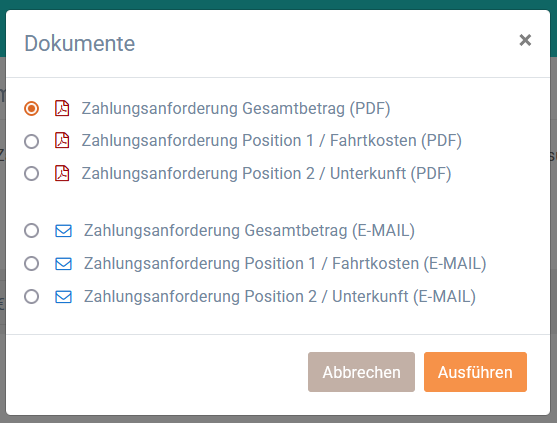Choose label Zahlungsanforderung Gesamtbetrag (E-MAIL)

click(x=249, y=231)
